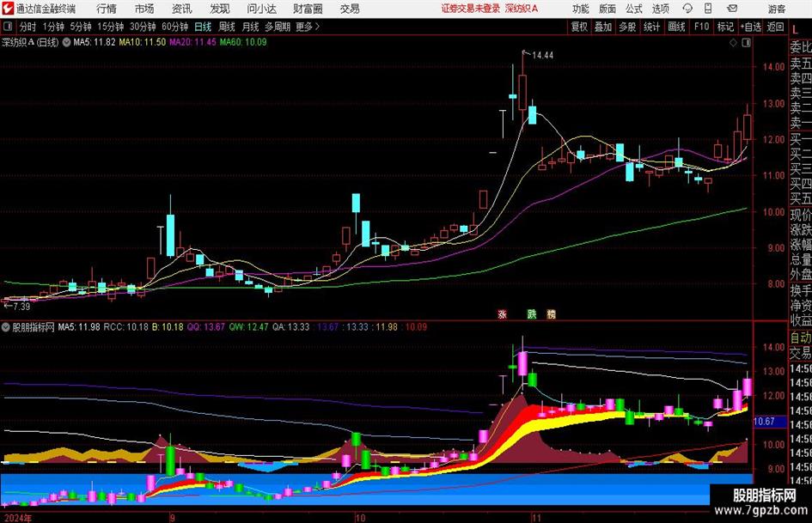Open the indicator settings circle next to 深纺织A(日线)
812x523 pixels.
66,42
